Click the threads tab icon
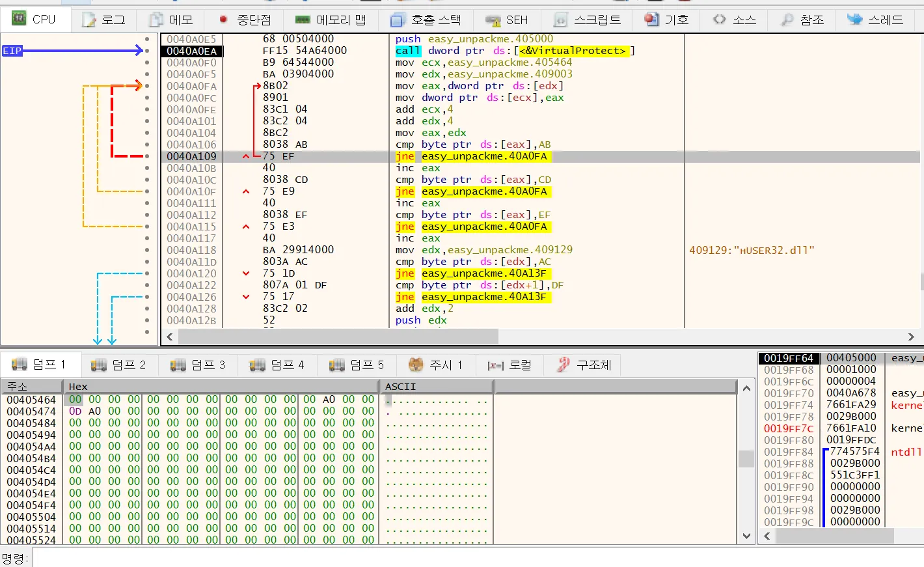This screenshot has height=567, width=924. pos(854,20)
